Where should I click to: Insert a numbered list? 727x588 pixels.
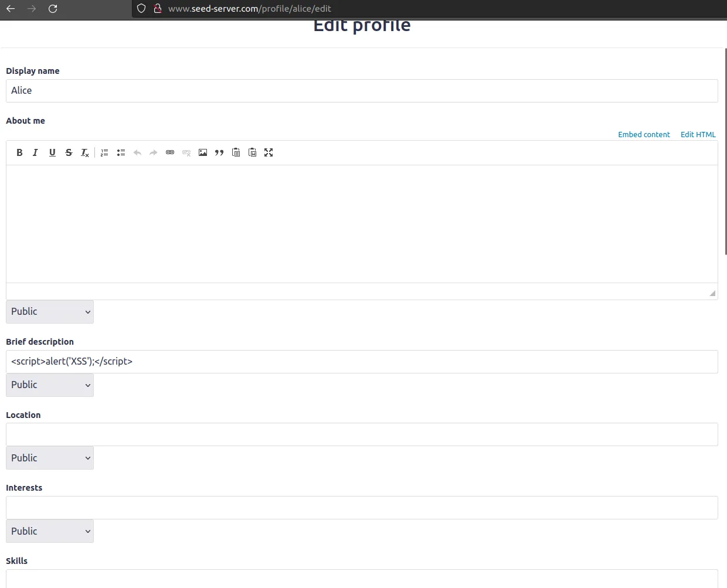[104, 152]
